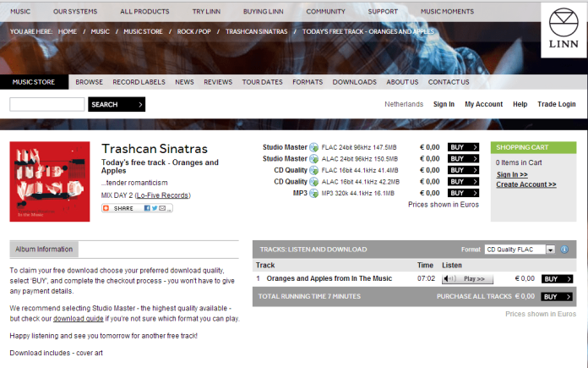Select the Album Information tab
Viewport: 588px width, 368px height.
click(x=44, y=250)
